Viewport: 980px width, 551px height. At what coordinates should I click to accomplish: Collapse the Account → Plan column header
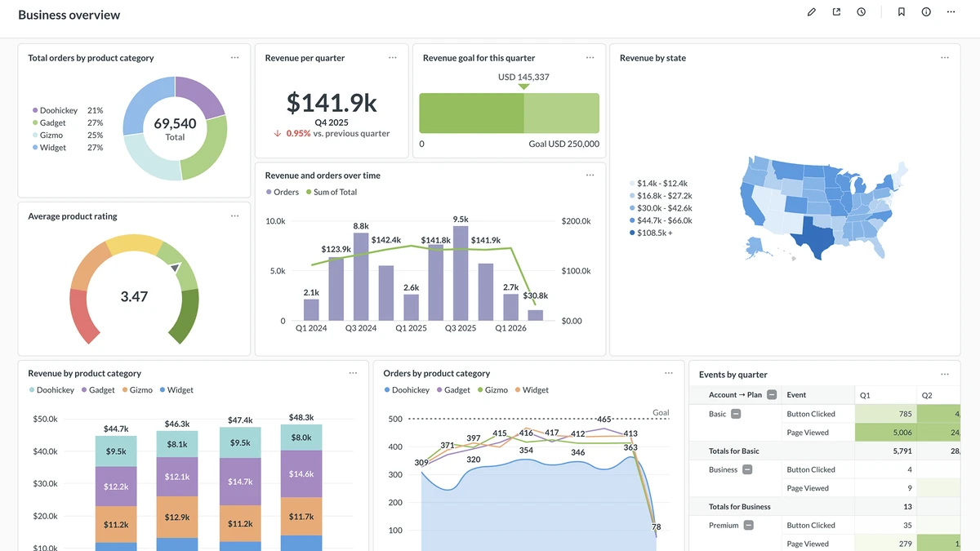772,395
